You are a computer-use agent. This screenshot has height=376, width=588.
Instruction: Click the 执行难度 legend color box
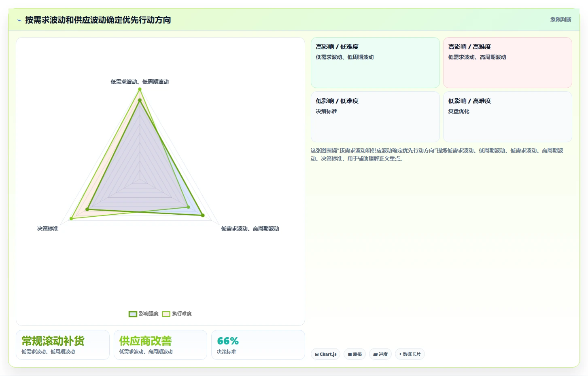[x=166, y=314]
